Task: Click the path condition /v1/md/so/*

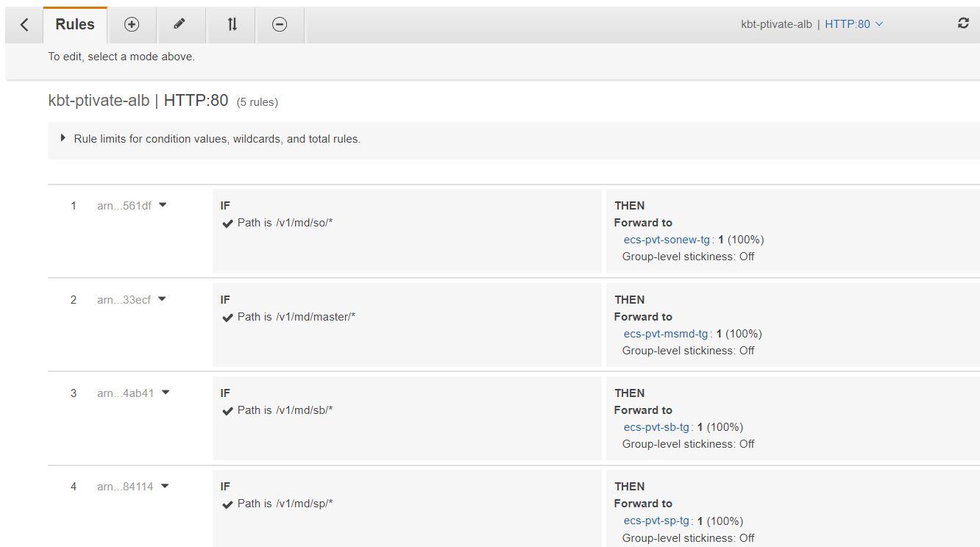Action: pyautogui.click(x=305, y=223)
